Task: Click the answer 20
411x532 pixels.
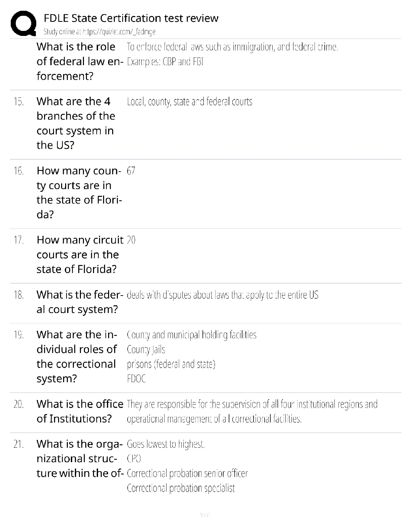Action: coord(131,240)
